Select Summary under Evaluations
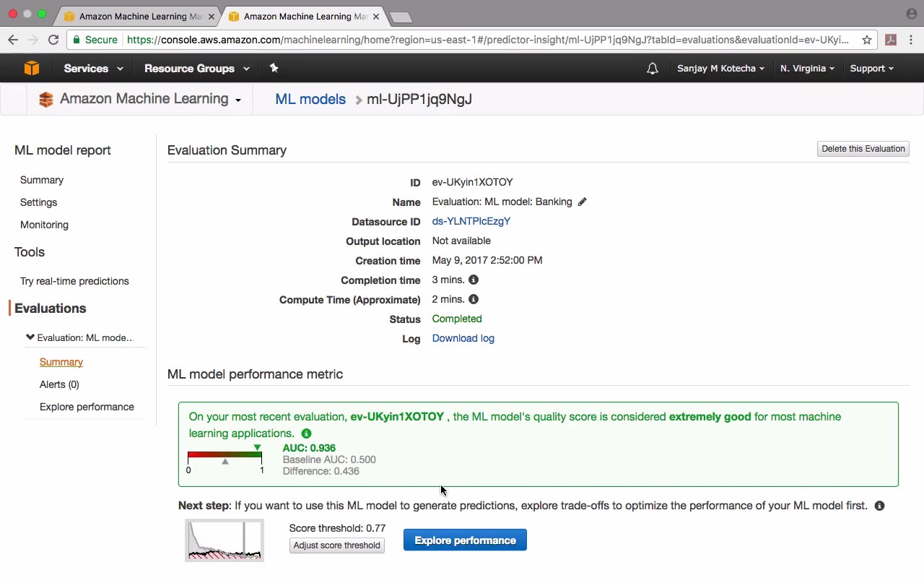Viewport: 924px width, 578px height. point(61,362)
